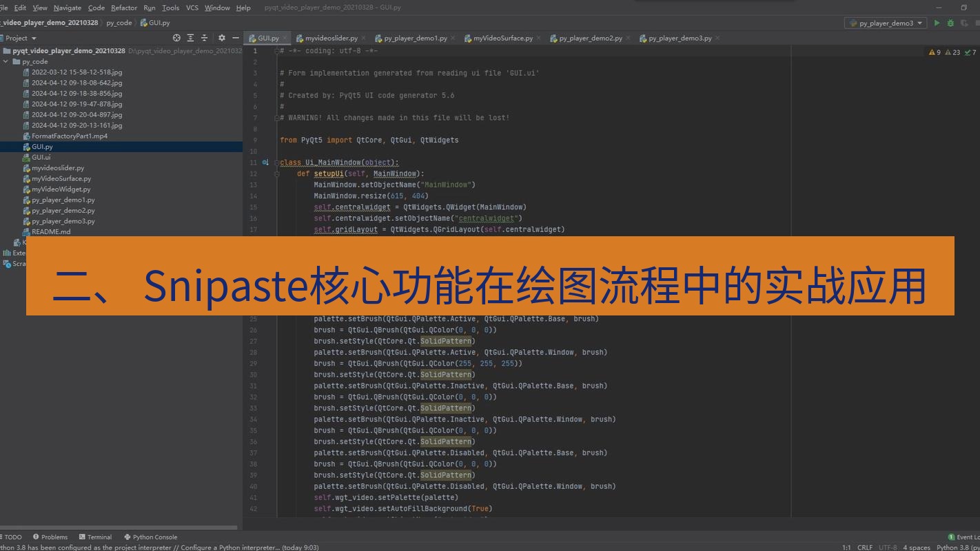This screenshot has width=980, height=551.
Task: Select opened file with crosshair icon
Action: pyautogui.click(x=177, y=38)
